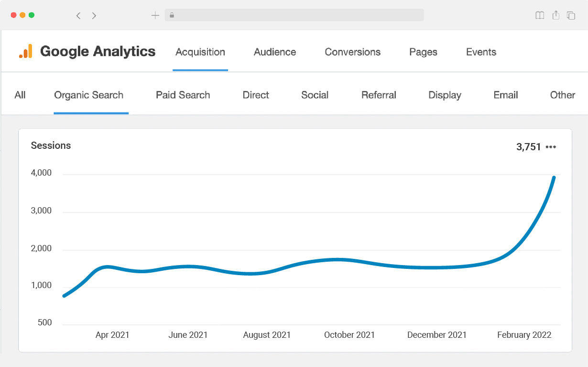This screenshot has height=367, width=588.
Task: Open the Sessions three-dot options menu
Action: [551, 147]
